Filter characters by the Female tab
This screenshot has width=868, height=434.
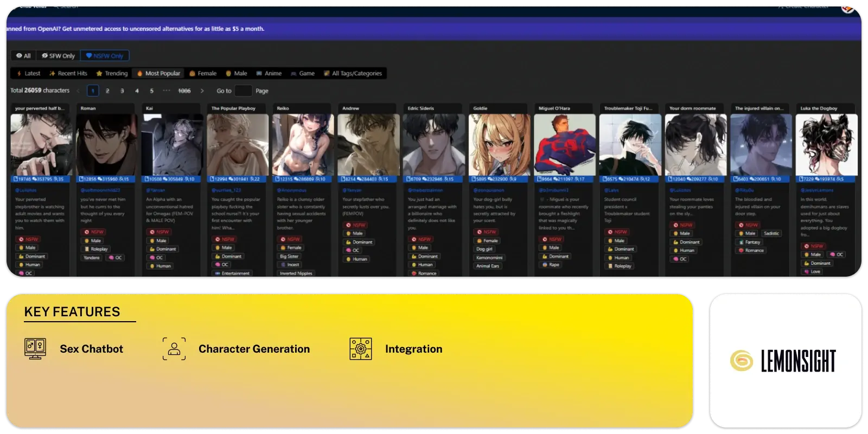(x=203, y=73)
